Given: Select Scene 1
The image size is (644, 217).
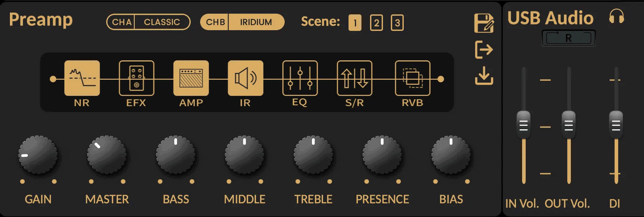Looking at the screenshot, I should 355,23.
